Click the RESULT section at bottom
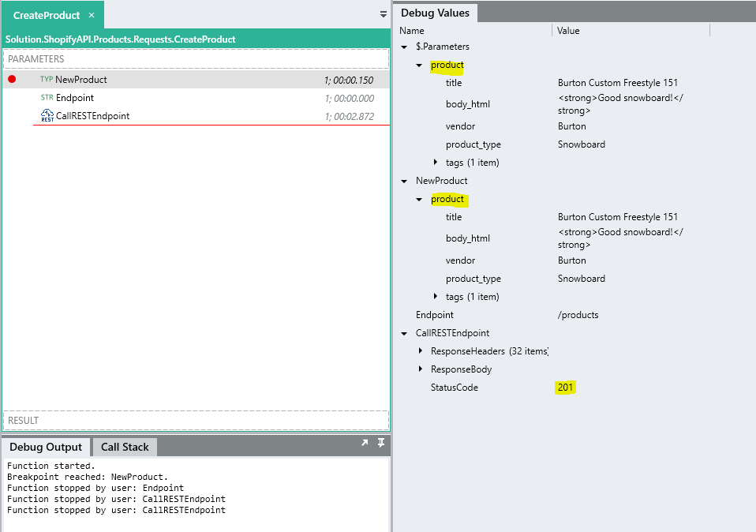The image size is (756, 532). coord(196,420)
